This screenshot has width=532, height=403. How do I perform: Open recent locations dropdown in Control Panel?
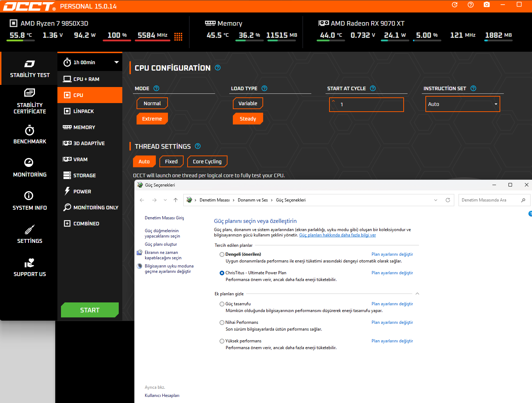point(165,200)
